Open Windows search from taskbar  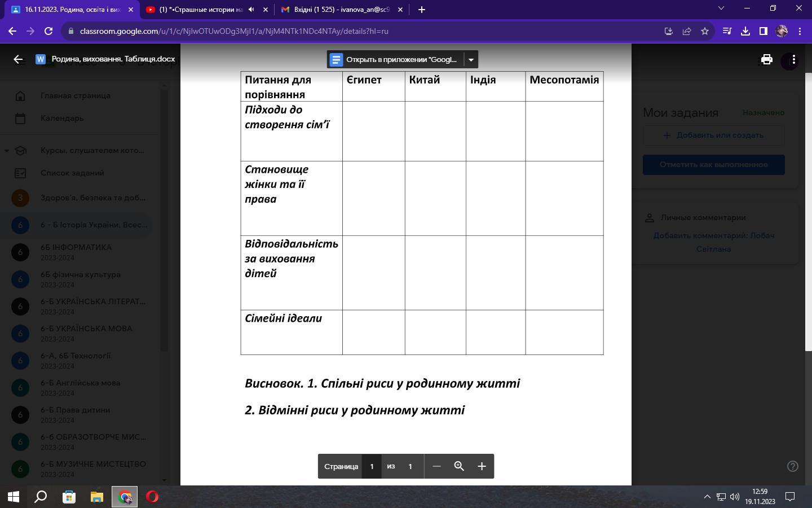[41, 497]
